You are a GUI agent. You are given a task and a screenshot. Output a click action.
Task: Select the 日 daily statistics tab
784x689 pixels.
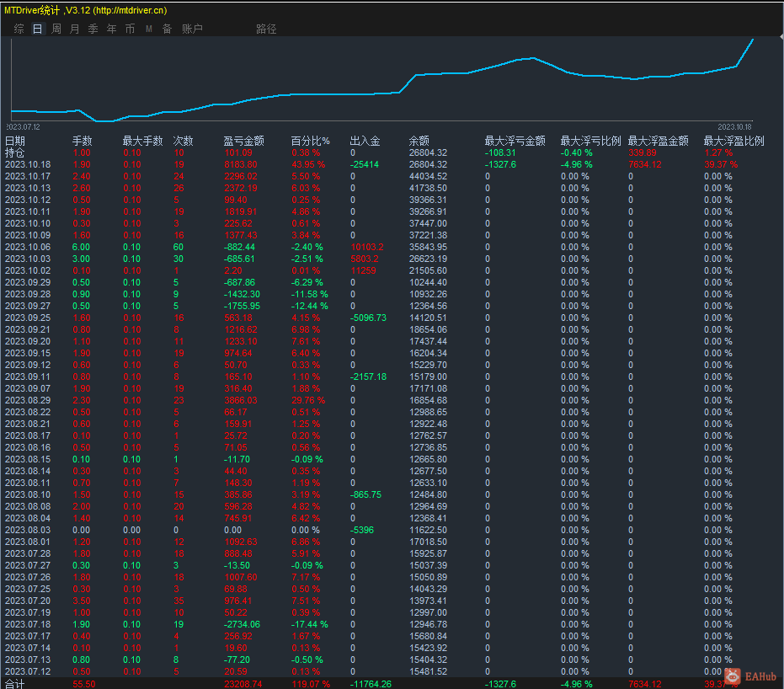(x=37, y=29)
